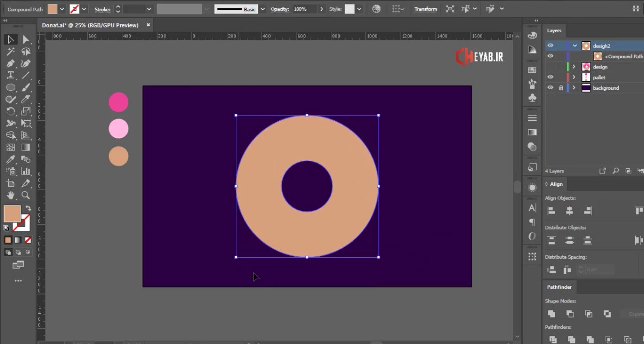Open the Basic brush definition dropdown
Screen dimensions: 644x344
click(x=262, y=9)
